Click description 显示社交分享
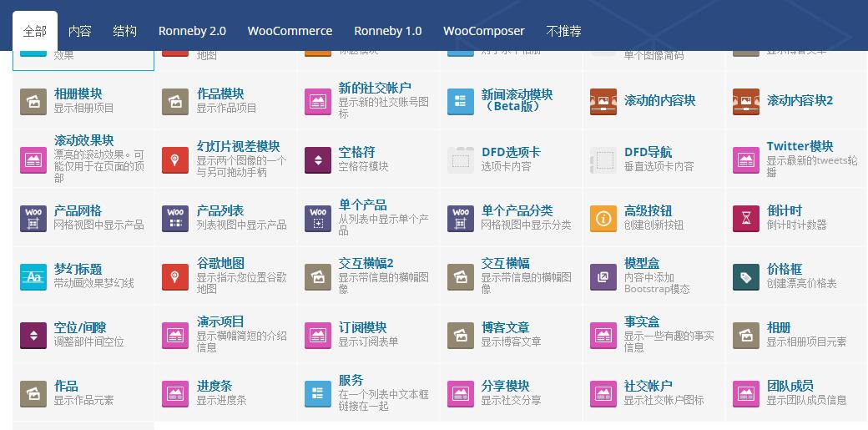Image resolution: width=868 pixels, height=430 pixels. click(x=511, y=400)
